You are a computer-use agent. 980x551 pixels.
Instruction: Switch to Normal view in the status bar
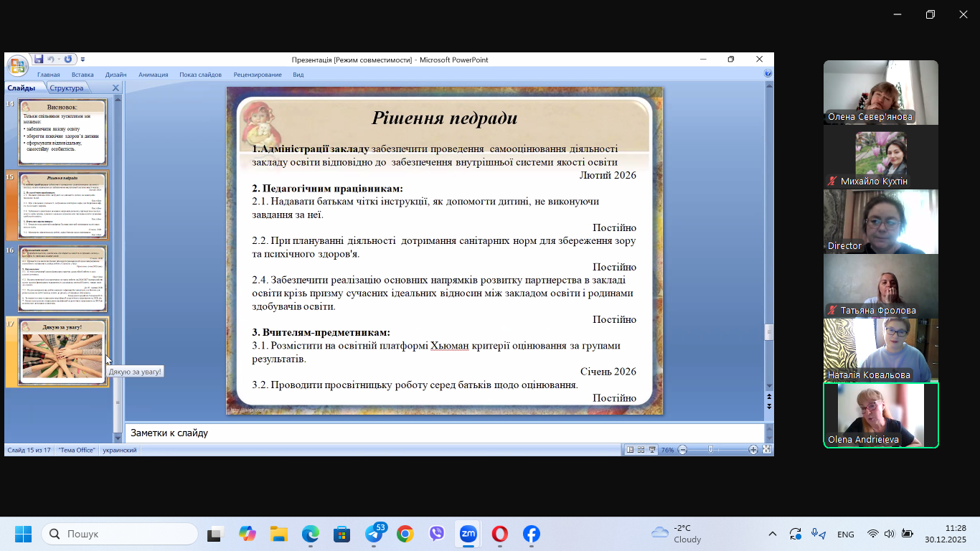(630, 450)
